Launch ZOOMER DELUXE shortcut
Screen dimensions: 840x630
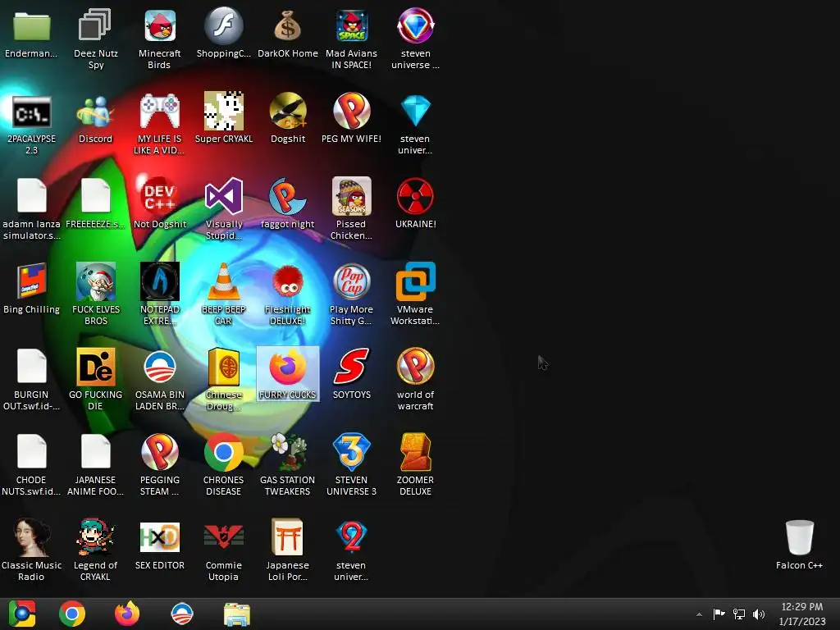(415, 453)
